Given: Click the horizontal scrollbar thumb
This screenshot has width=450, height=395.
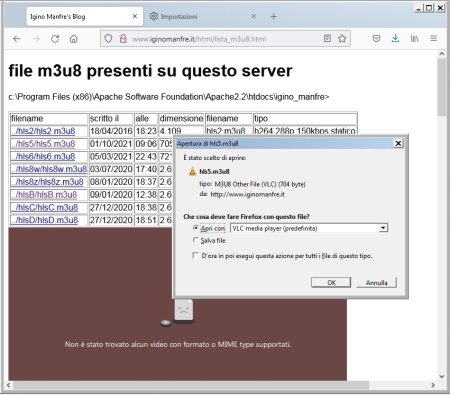Looking at the screenshot, I should 191,385.
